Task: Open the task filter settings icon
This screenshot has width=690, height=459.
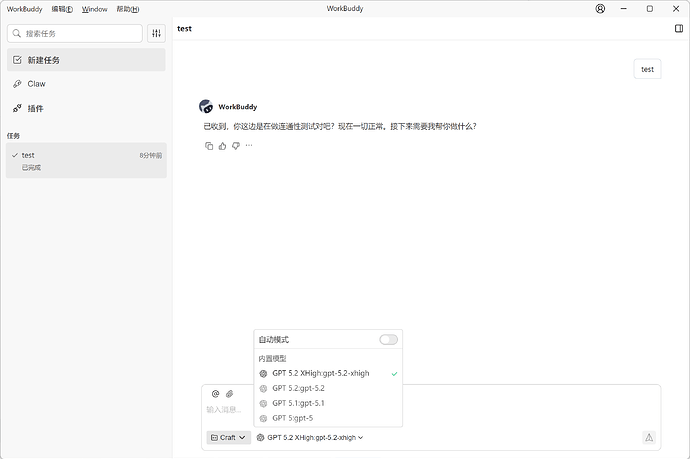Action: pyautogui.click(x=156, y=33)
